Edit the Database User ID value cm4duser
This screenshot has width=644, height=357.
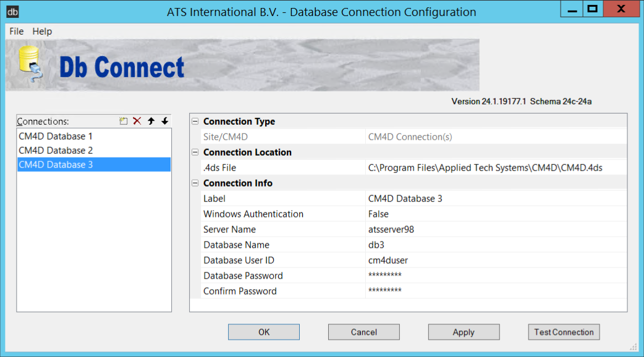click(496, 260)
